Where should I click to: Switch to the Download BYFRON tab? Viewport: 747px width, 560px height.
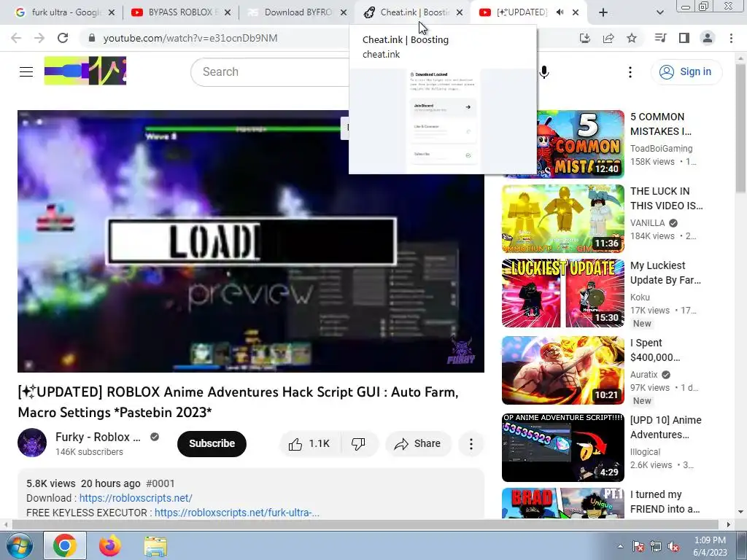[298, 12]
